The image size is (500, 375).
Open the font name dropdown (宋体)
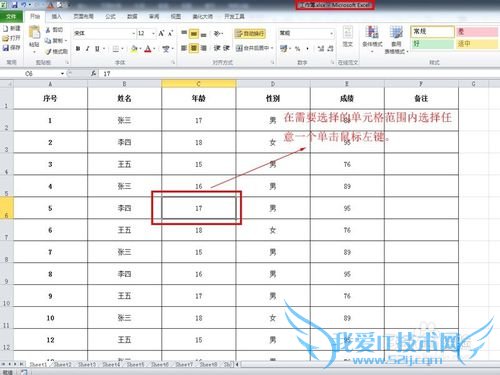click(x=134, y=33)
